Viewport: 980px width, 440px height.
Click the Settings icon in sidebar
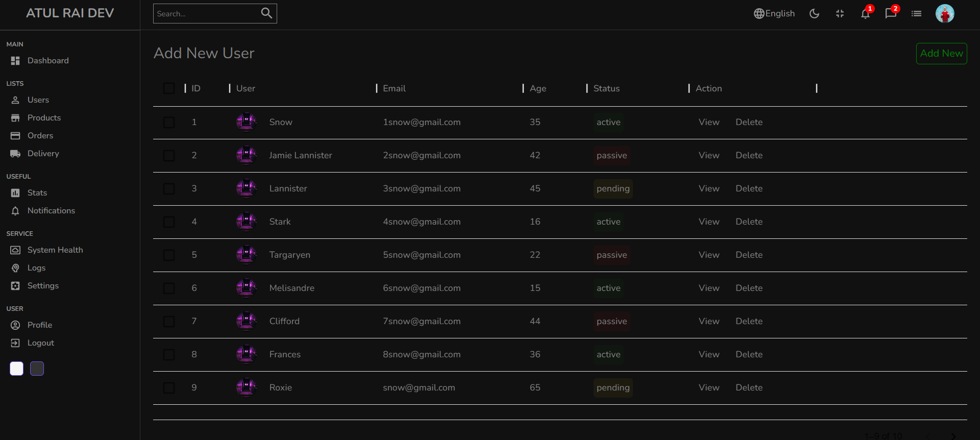(15, 286)
